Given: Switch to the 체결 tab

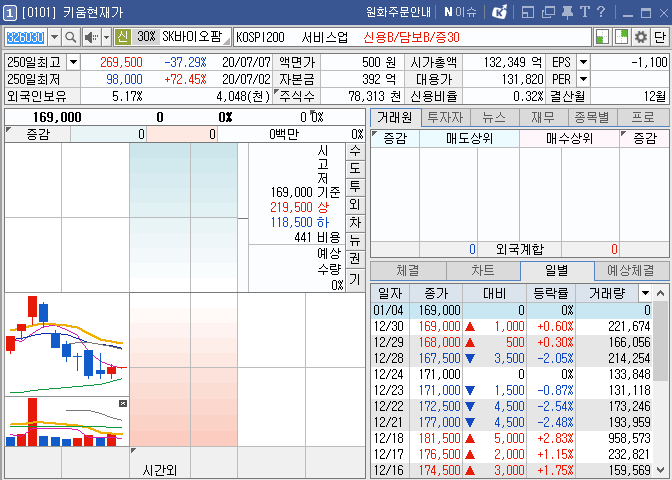Looking at the screenshot, I should [408, 270].
